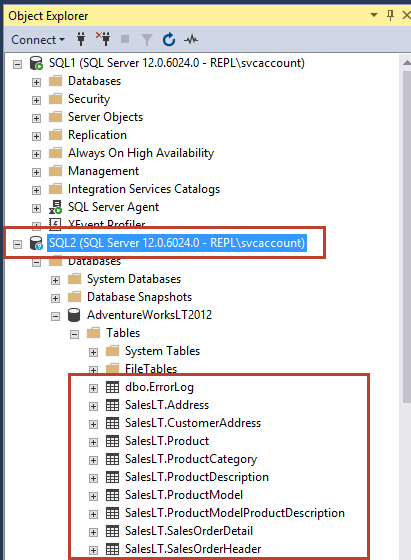
Task: Select the SalesLT.SalesOrderHeader table
Action: (x=193, y=549)
